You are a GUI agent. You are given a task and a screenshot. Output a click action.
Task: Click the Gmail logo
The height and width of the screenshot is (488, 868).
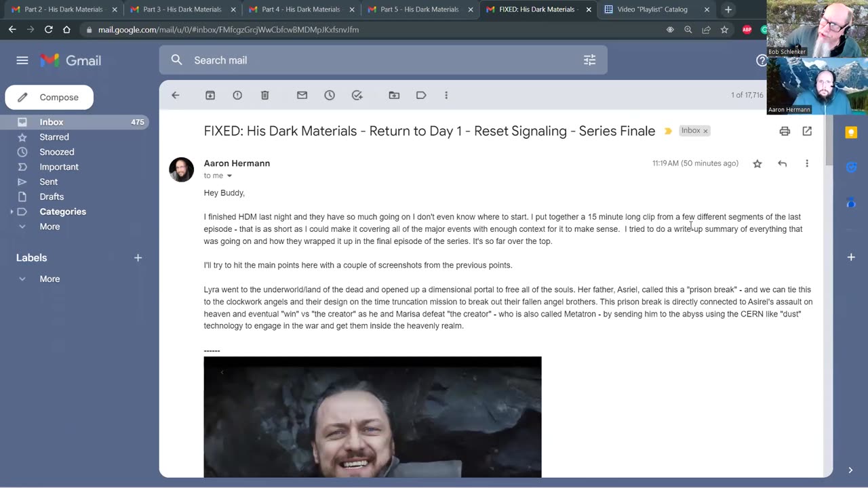click(x=71, y=60)
